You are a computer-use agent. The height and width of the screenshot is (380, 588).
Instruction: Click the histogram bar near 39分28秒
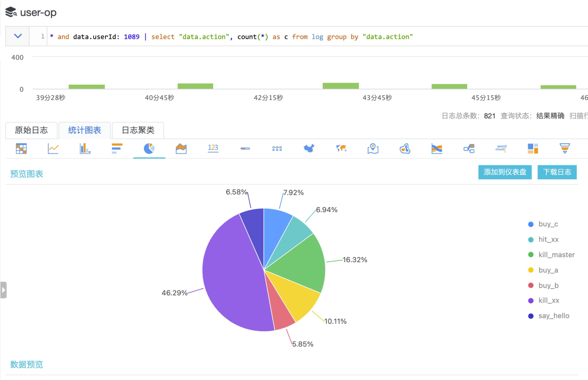(x=87, y=87)
